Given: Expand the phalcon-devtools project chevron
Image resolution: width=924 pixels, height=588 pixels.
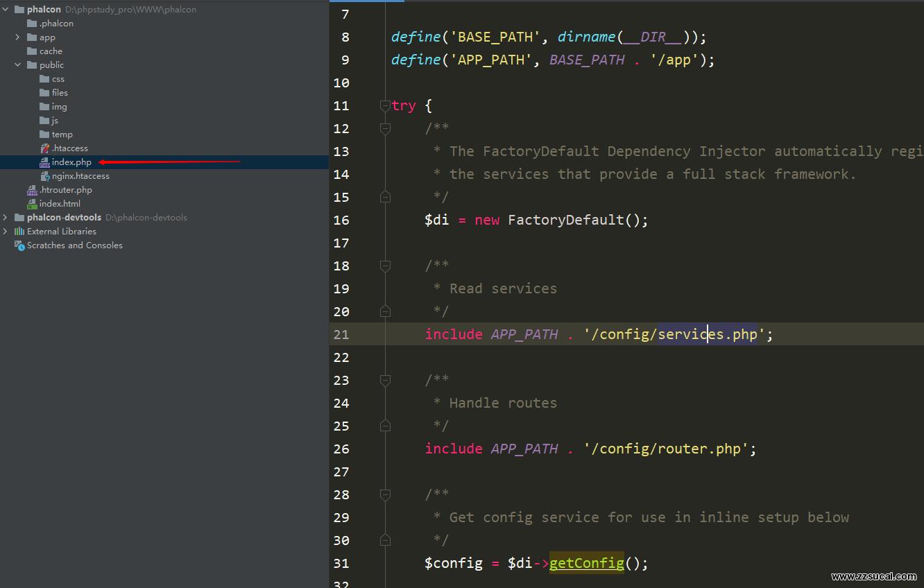Looking at the screenshot, I should pyautogui.click(x=6, y=218).
